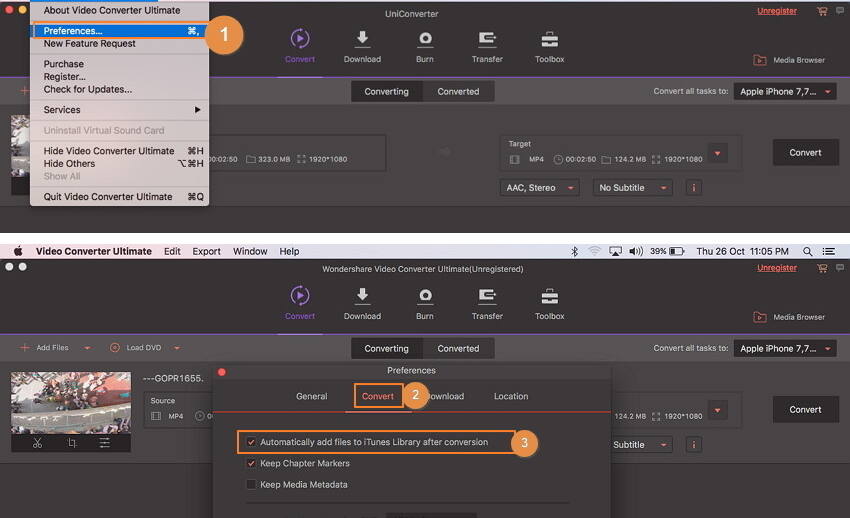Toggle Keep Chapter Markers checkbox
Screen dimensions: 850x518
pyautogui.click(x=251, y=463)
